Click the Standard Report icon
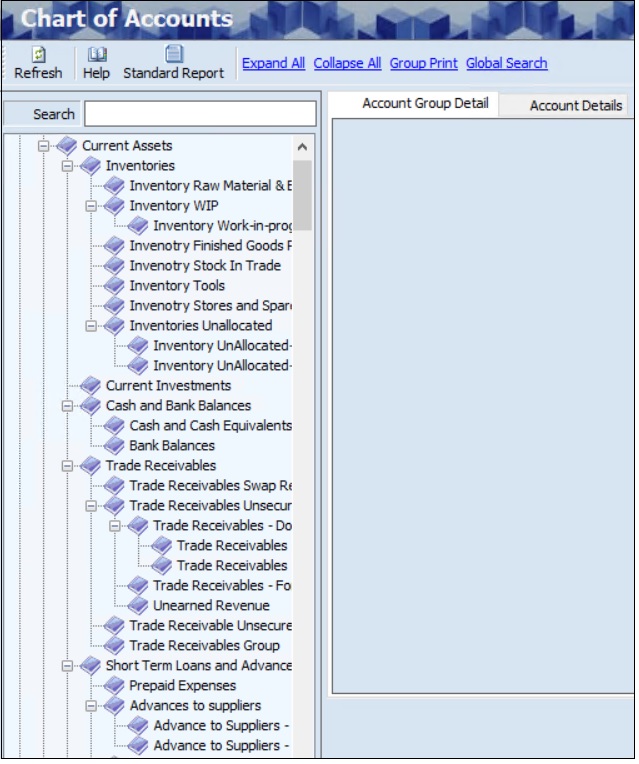639x764 pixels. 174,54
